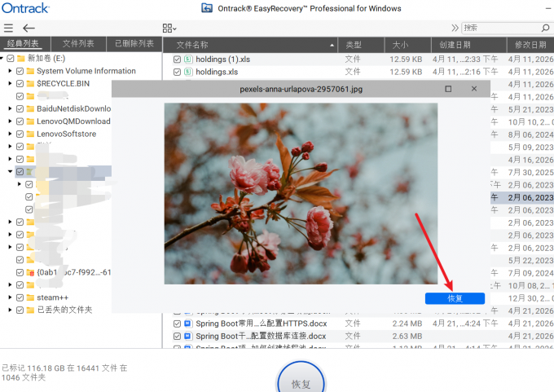Expand the System Volume Information folder
554x392 pixels.
pos(10,71)
